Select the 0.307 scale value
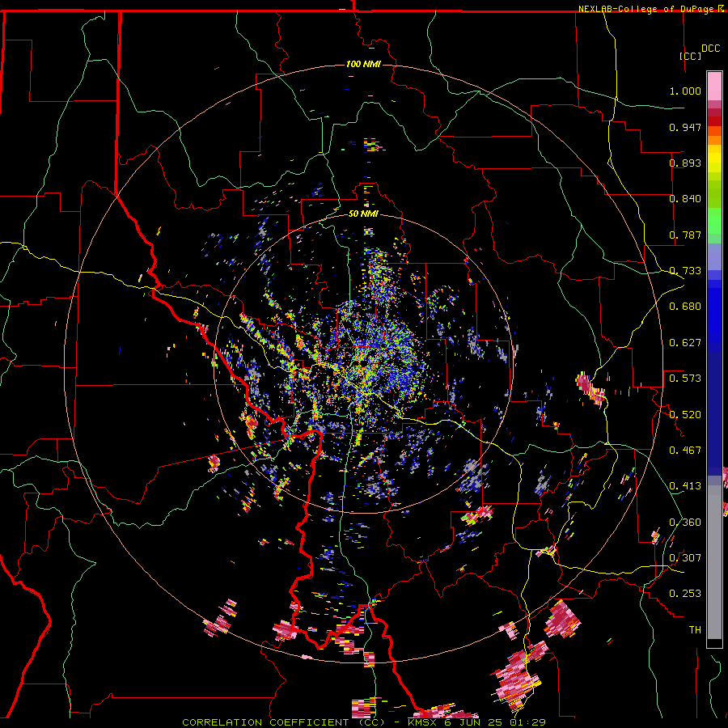The image size is (728, 728). [x=685, y=558]
